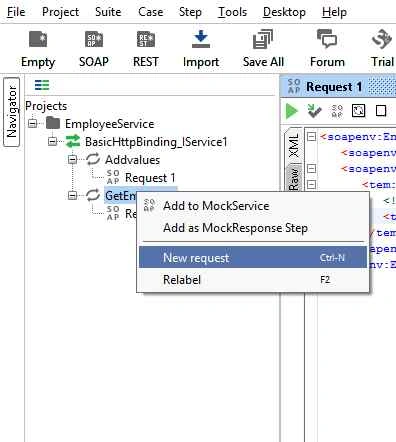
Task: Click the Projects label in navigator
Action: [x=46, y=106]
